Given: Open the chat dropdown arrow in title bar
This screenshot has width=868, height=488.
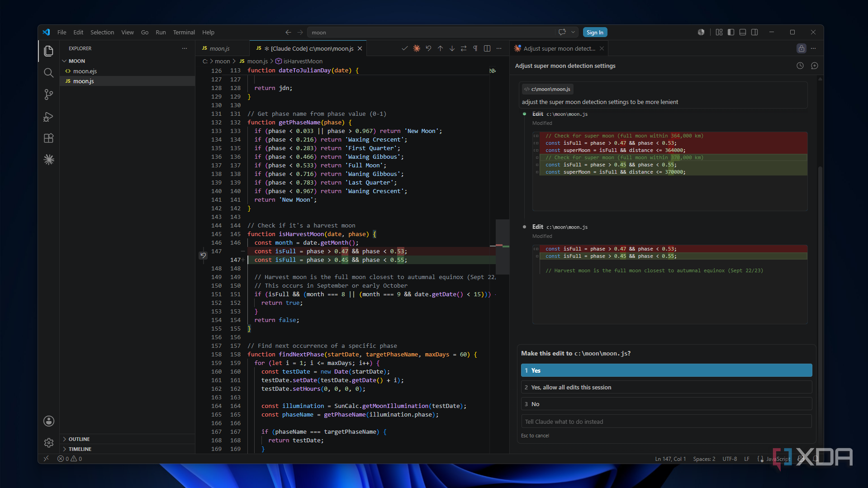Looking at the screenshot, I should coord(573,32).
